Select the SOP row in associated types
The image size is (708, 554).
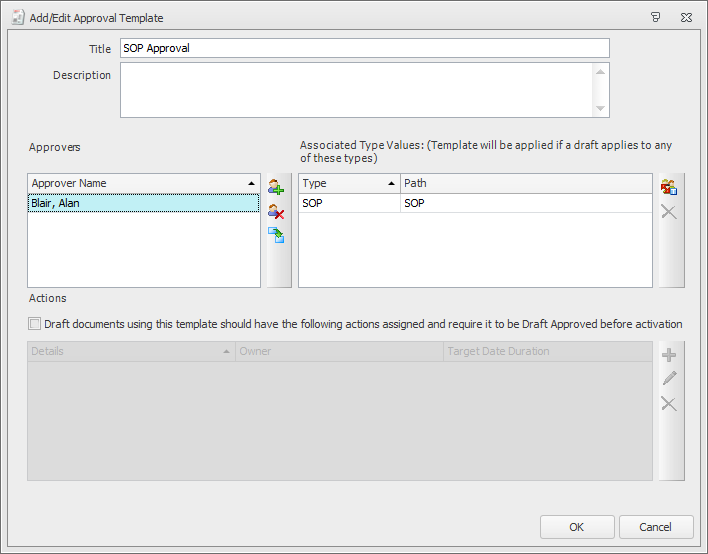(475, 203)
